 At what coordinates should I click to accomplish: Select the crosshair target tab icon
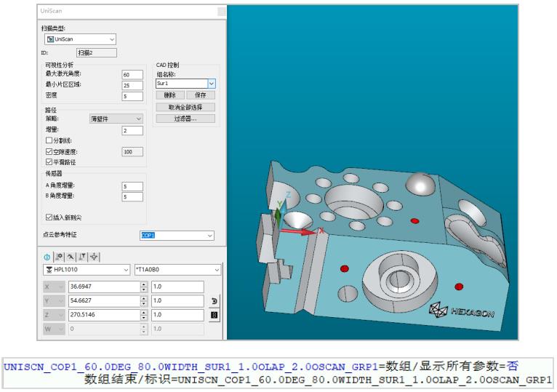pyautogui.click(x=95, y=257)
